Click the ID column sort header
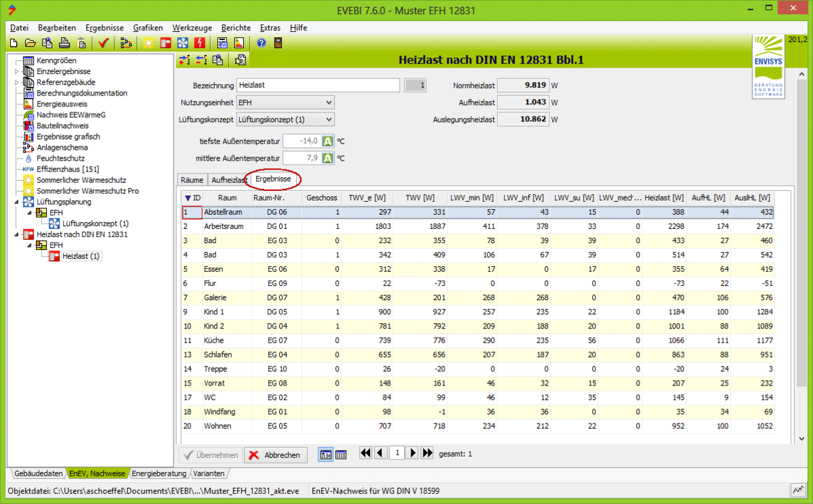Screen dimensions: 813x504 coord(192,197)
